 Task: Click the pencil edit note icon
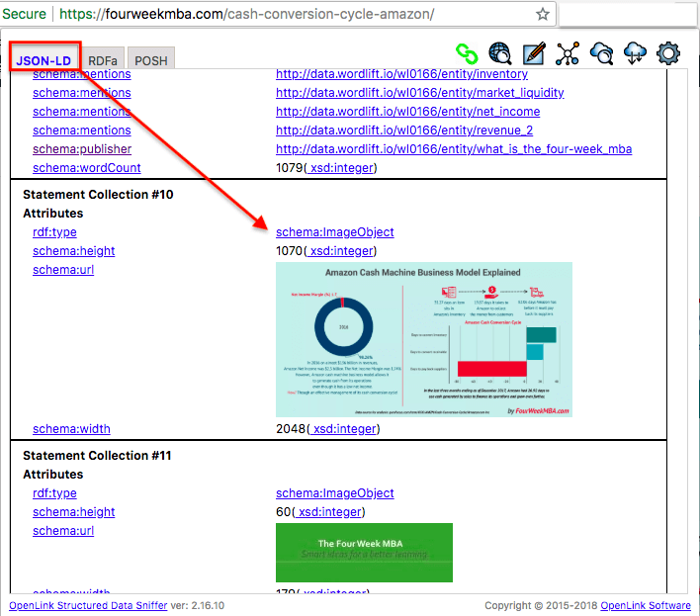click(534, 53)
